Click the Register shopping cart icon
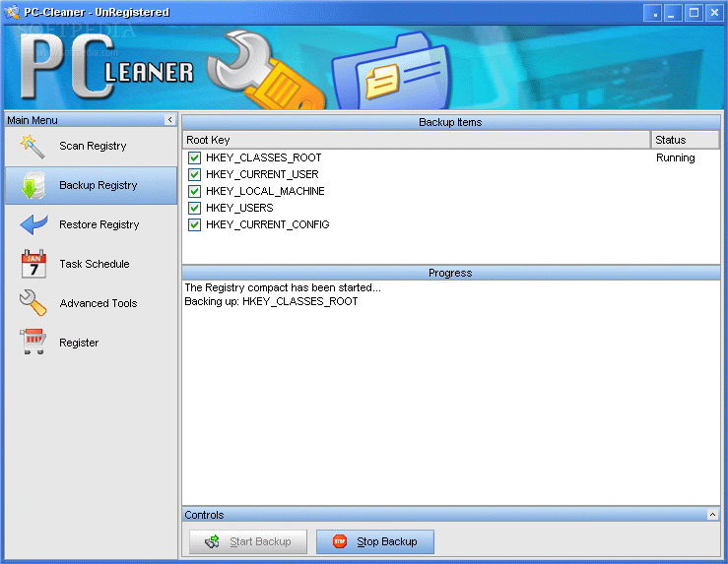Viewport: 728px width, 564px height. click(x=33, y=342)
